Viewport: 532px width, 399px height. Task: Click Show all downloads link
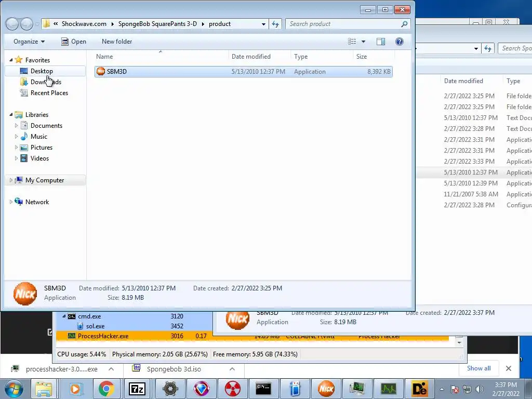[478, 368]
